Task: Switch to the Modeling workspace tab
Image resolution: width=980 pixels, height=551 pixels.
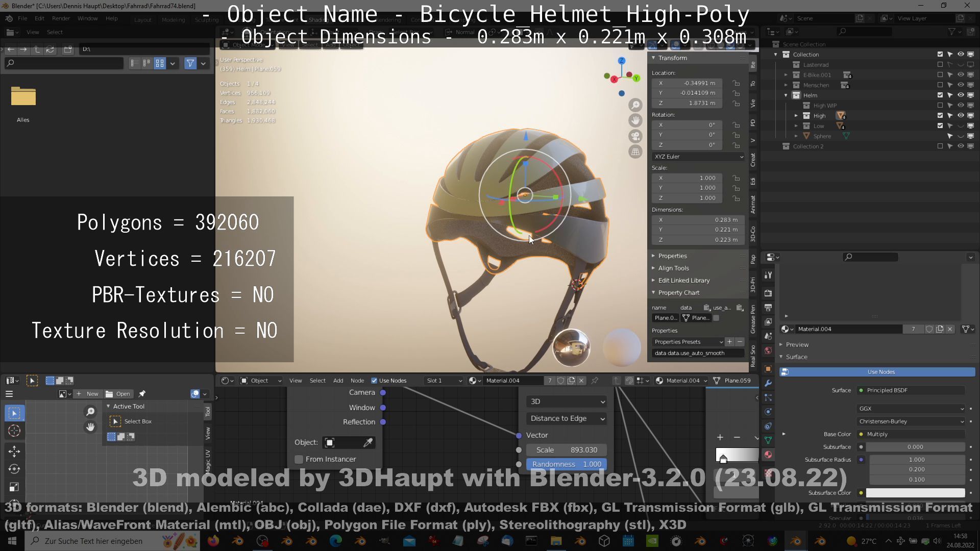Action: (173, 20)
